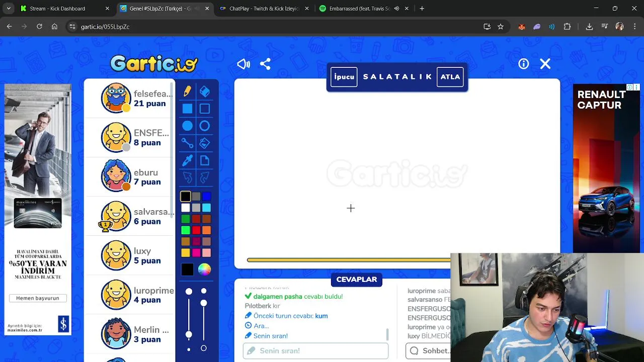644x362 pixels.
Task: Pick the cyan color swatch
Action: 206,208
